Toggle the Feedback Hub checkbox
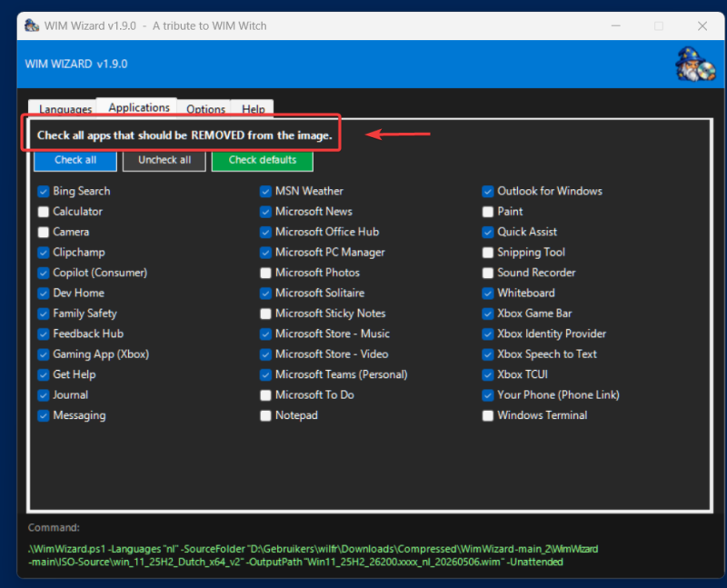The width and height of the screenshot is (727, 588). [43, 334]
